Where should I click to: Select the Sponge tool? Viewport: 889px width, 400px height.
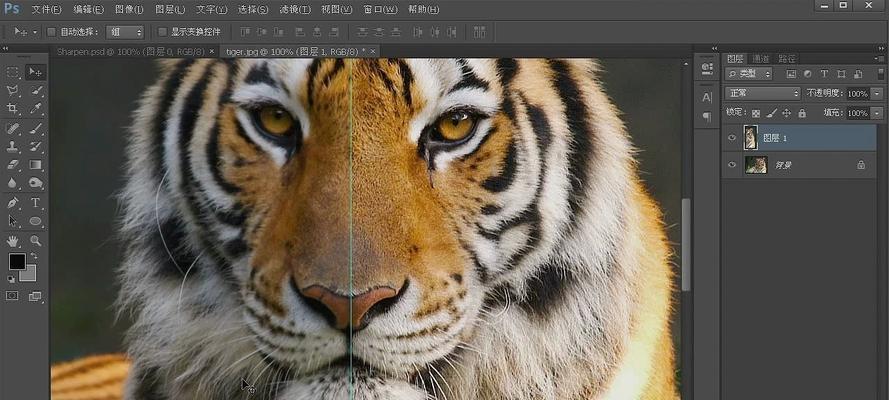(36, 183)
